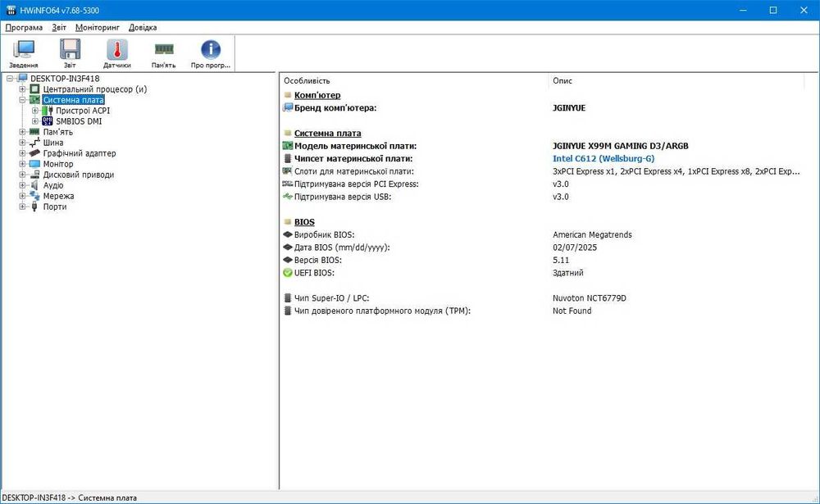Click the BIOS date 02/07/2025 value

pos(575,247)
